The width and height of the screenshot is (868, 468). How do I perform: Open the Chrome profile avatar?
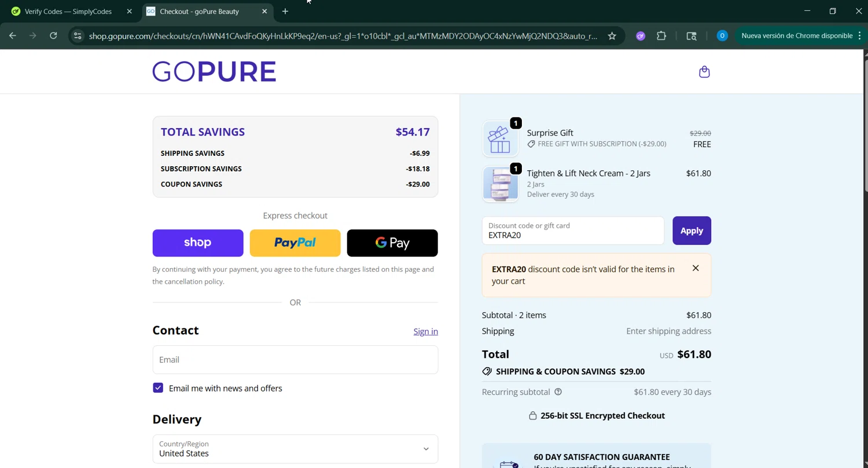[722, 36]
